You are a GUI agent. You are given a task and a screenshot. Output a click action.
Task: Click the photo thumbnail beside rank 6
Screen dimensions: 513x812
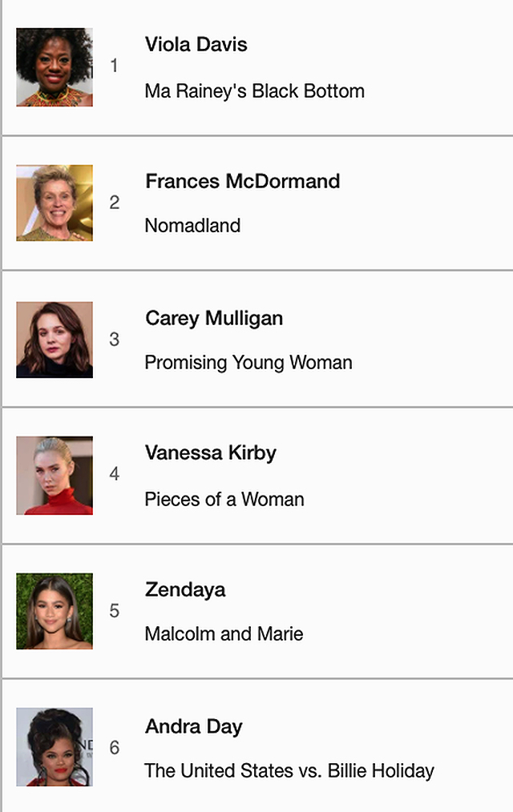tap(55, 747)
